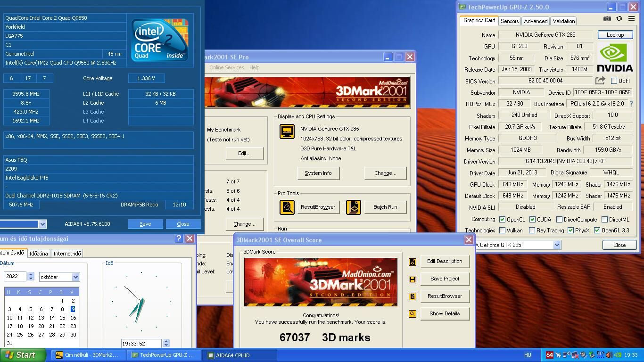This screenshot has width=644, height=362.
Task: Toggle the DirectML checkbox
Action: (604, 219)
